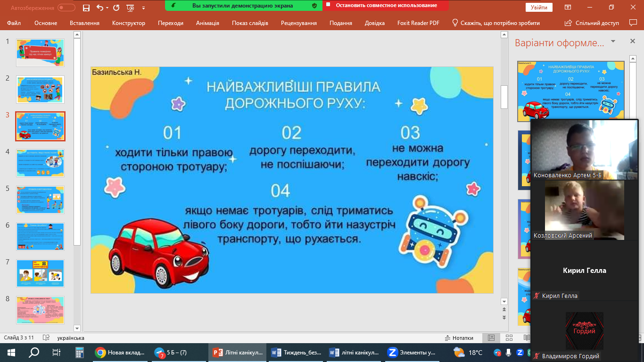This screenshot has width=644, height=362.
Task: Click the 'Скажіть, що потрібно зробити' search box
Action: pyautogui.click(x=496, y=23)
